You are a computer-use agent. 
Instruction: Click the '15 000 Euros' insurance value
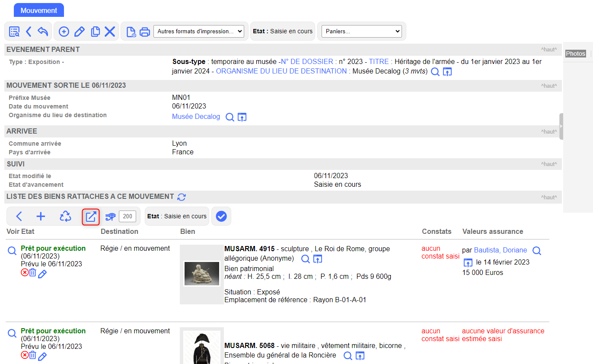tap(483, 273)
